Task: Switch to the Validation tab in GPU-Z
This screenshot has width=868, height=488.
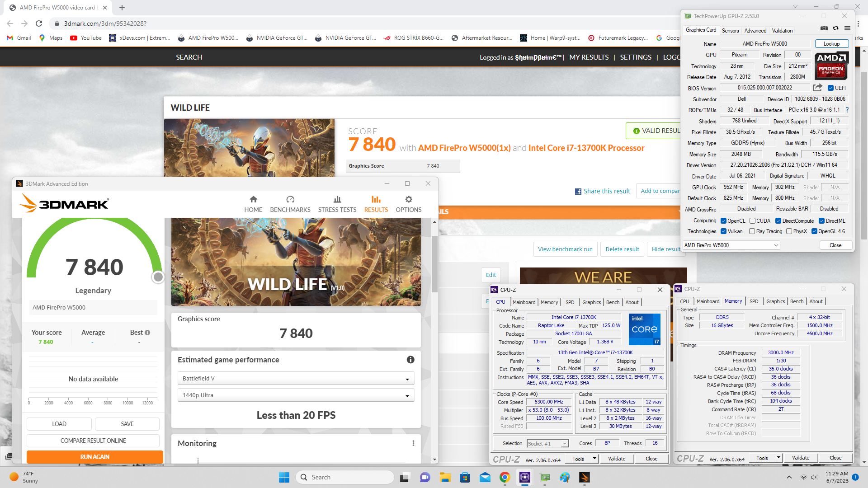Action: pyautogui.click(x=782, y=31)
